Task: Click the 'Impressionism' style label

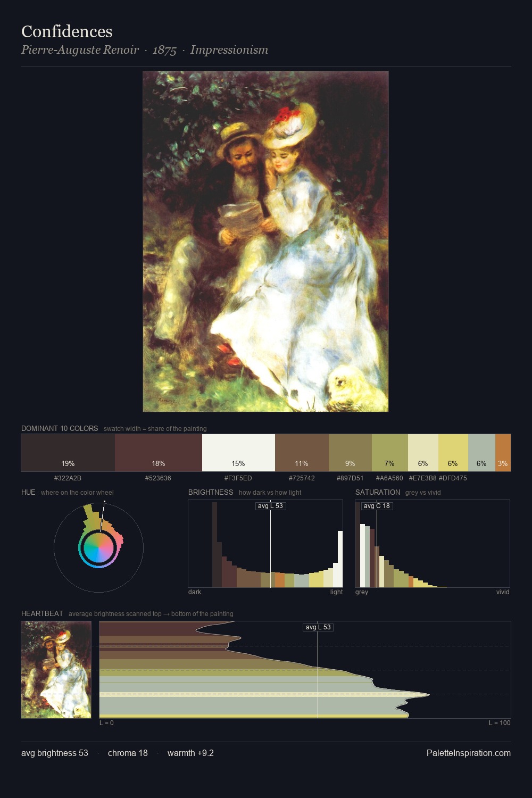Action: tap(229, 50)
